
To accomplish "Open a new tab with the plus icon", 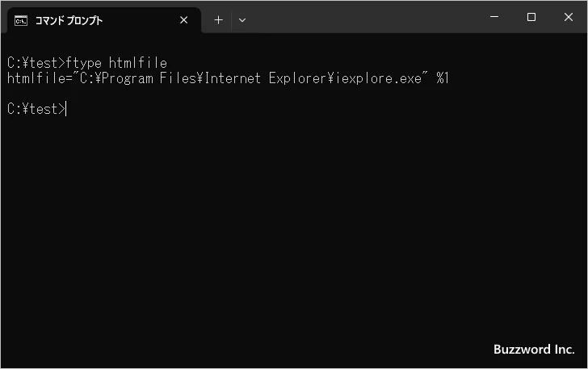I will (x=218, y=20).
